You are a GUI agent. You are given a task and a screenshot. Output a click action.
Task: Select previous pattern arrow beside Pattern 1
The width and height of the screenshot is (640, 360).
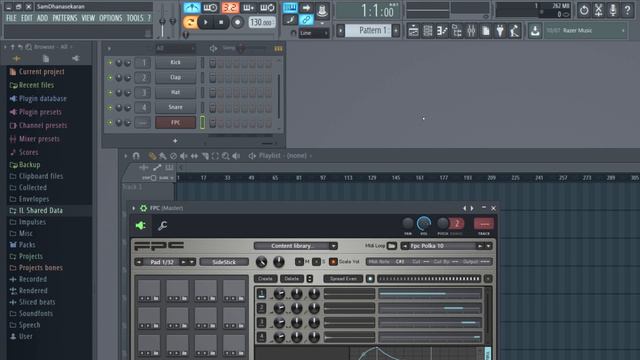click(340, 31)
